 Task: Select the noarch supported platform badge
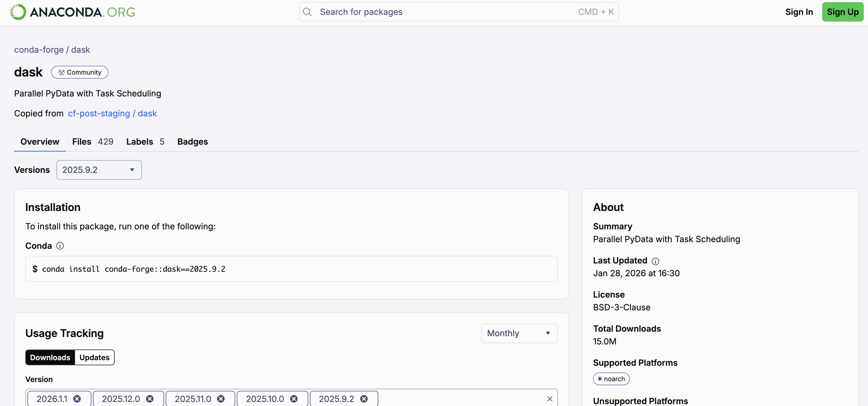coord(611,379)
